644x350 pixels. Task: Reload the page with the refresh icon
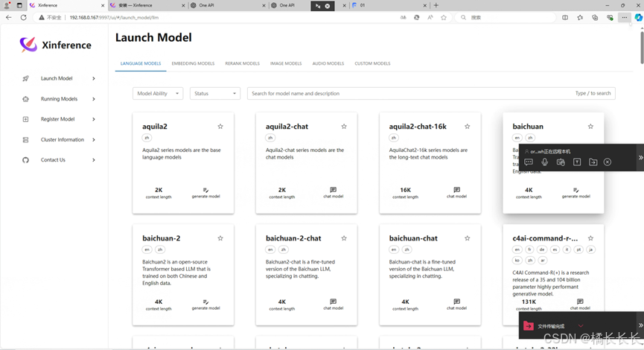click(x=23, y=18)
